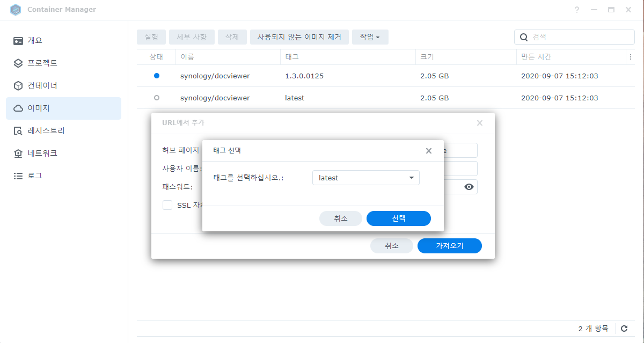Click the refresh icon at bottom right
644x343 pixels.
pyautogui.click(x=624, y=329)
